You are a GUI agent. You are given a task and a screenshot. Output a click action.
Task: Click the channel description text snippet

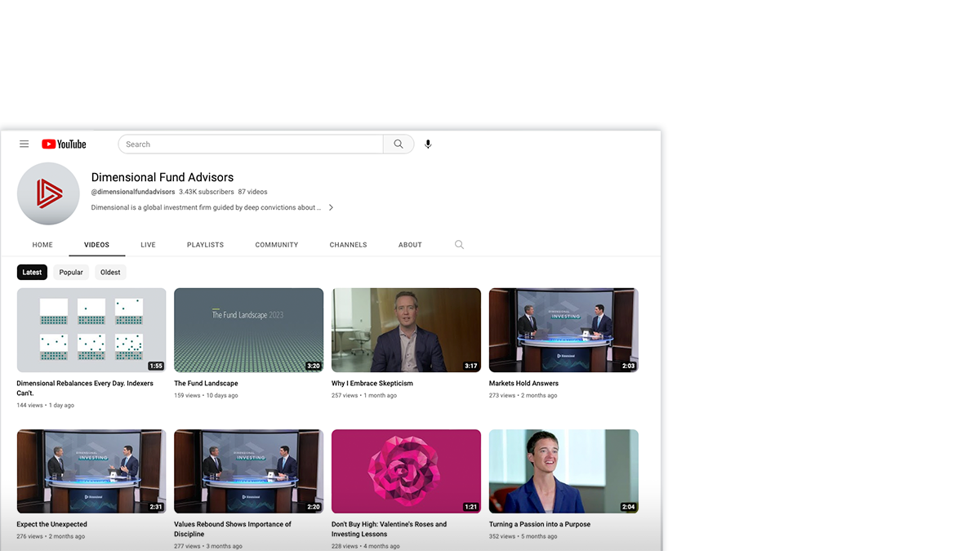click(x=206, y=207)
